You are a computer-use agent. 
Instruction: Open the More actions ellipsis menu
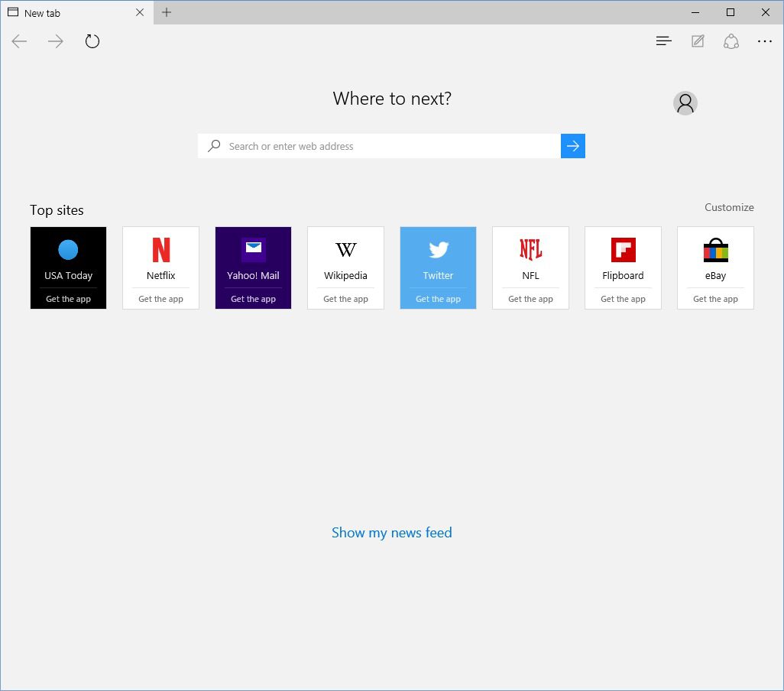[765, 41]
